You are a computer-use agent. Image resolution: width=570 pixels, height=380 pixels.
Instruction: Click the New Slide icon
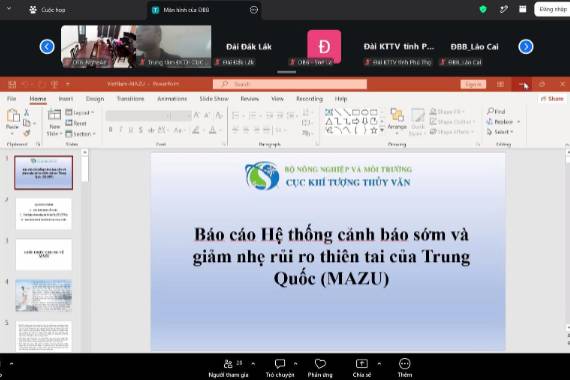click(55, 115)
